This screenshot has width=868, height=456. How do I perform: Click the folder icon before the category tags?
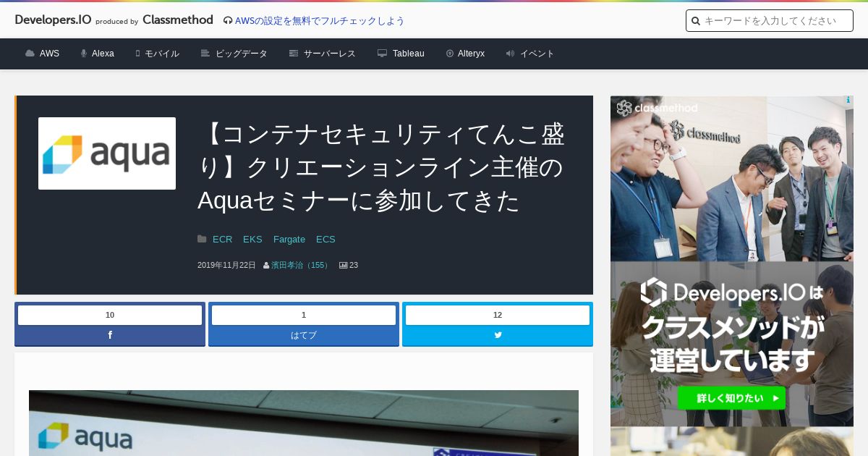202,239
